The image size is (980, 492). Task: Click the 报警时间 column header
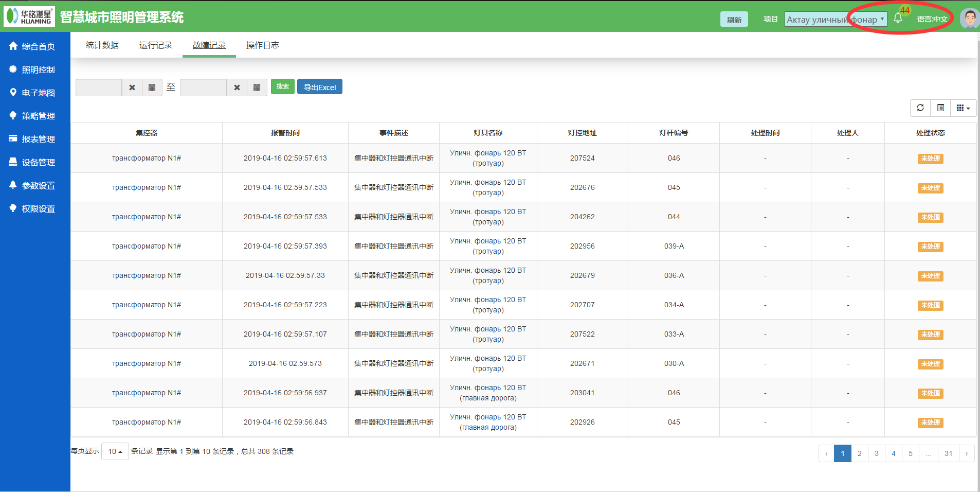[285, 133]
